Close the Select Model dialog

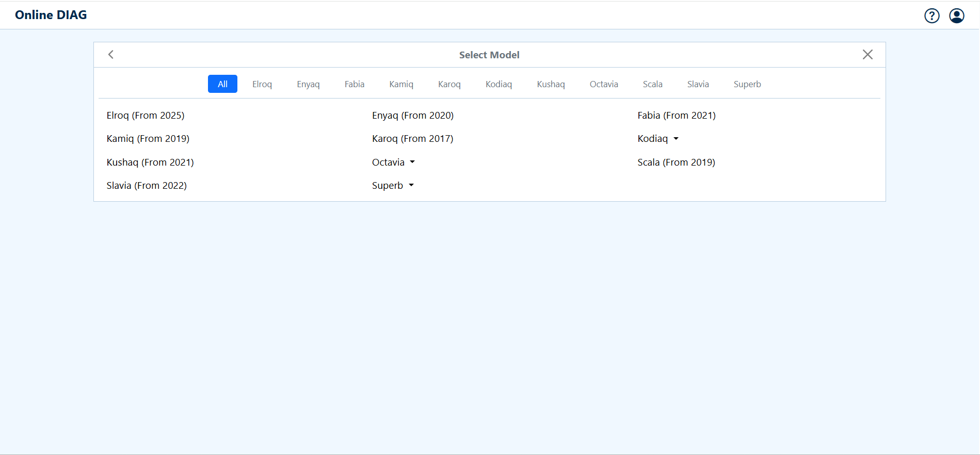tap(867, 55)
